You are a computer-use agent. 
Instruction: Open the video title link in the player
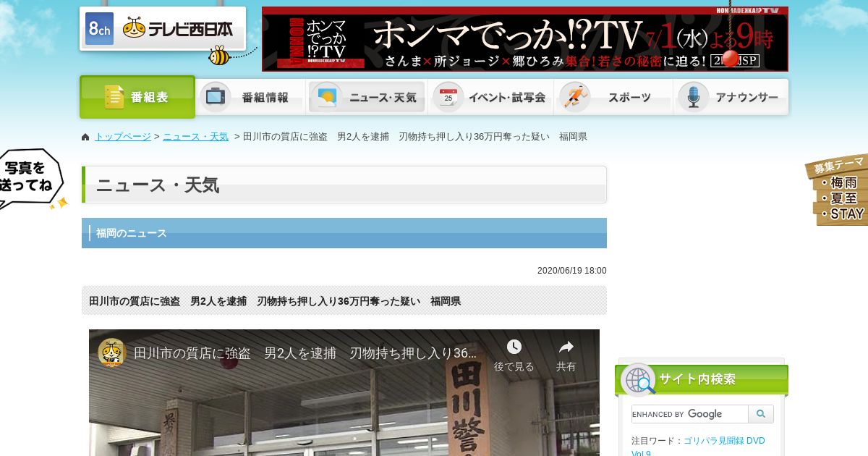tap(305, 353)
